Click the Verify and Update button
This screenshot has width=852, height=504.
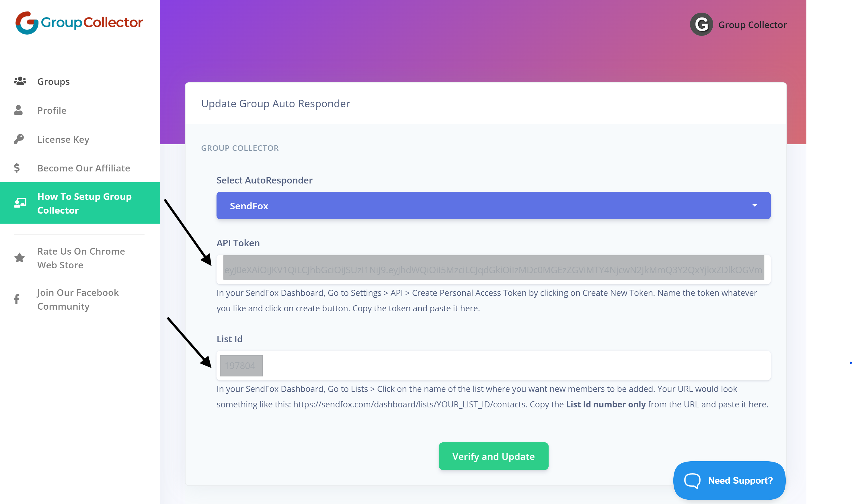point(493,456)
